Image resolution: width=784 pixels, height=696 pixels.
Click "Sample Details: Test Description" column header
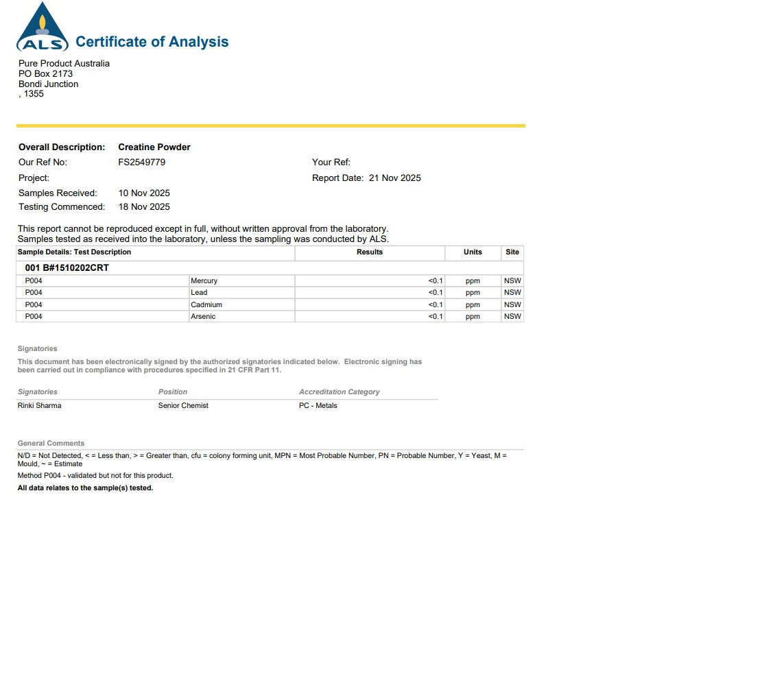coord(74,252)
